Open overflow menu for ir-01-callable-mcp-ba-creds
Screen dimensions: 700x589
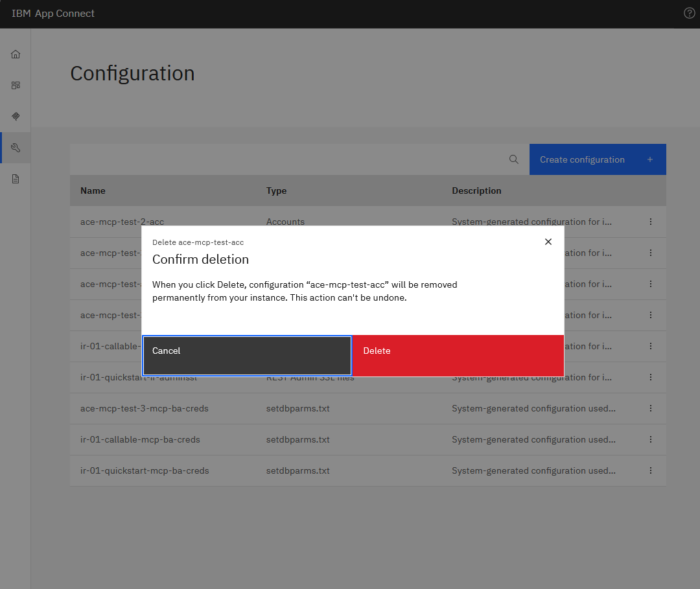click(651, 439)
